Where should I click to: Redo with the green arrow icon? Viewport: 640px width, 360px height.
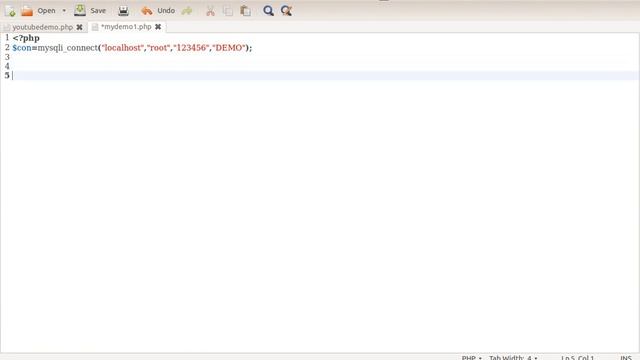(187, 11)
